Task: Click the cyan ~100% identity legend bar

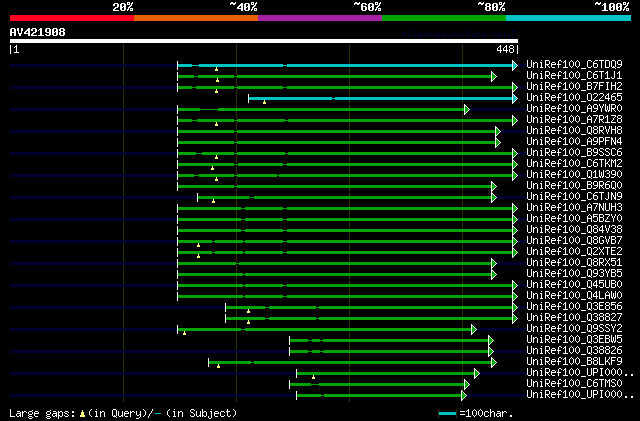Action: (x=569, y=18)
